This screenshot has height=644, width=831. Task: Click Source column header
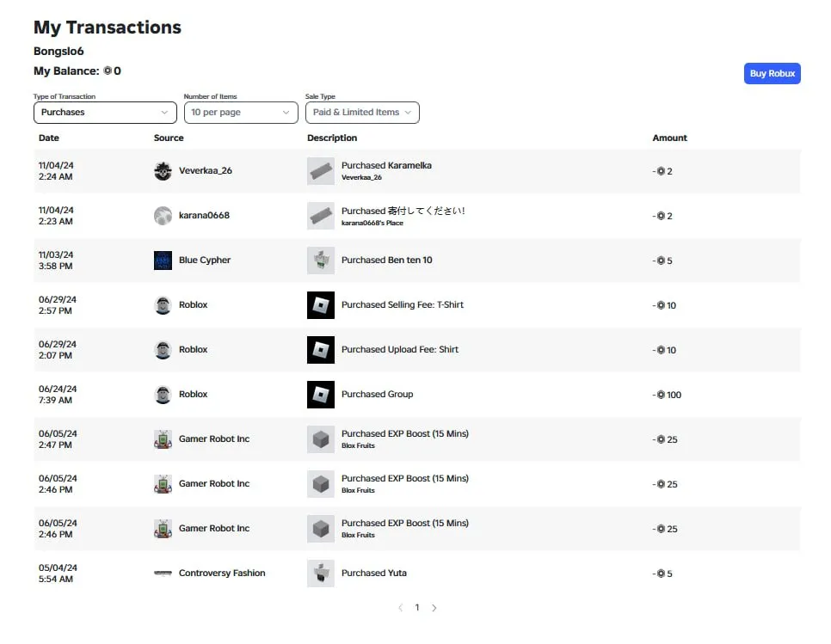[x=169, y=138]
